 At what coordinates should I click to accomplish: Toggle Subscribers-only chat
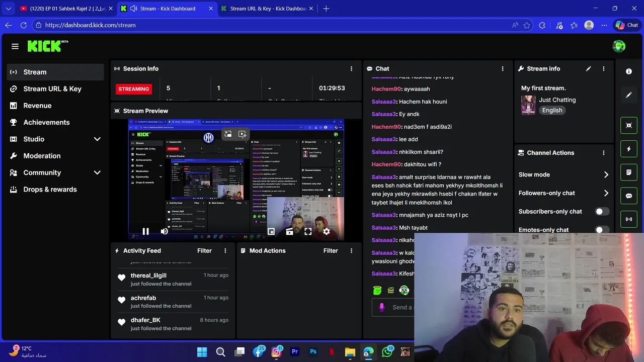click(602, 212)
